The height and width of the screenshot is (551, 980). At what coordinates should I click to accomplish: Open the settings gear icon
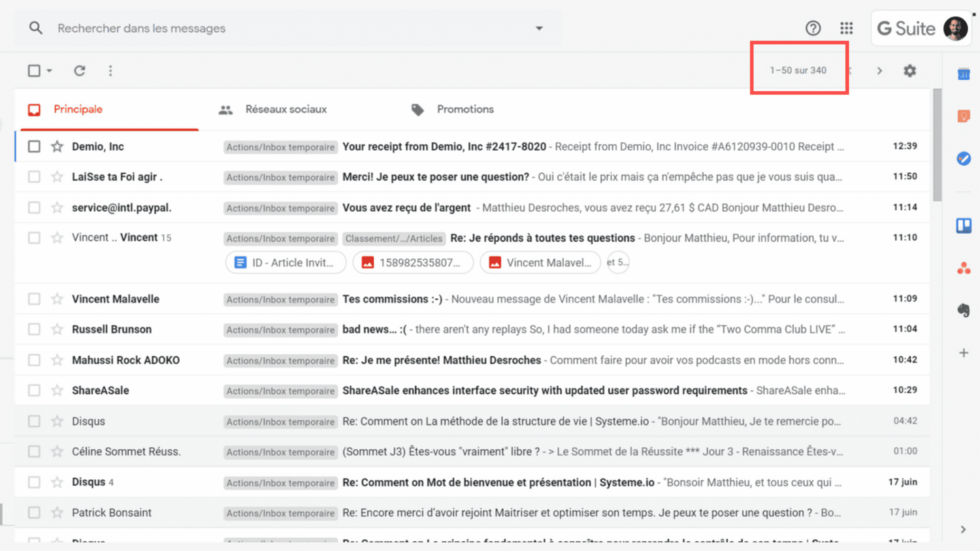(909, 71)
